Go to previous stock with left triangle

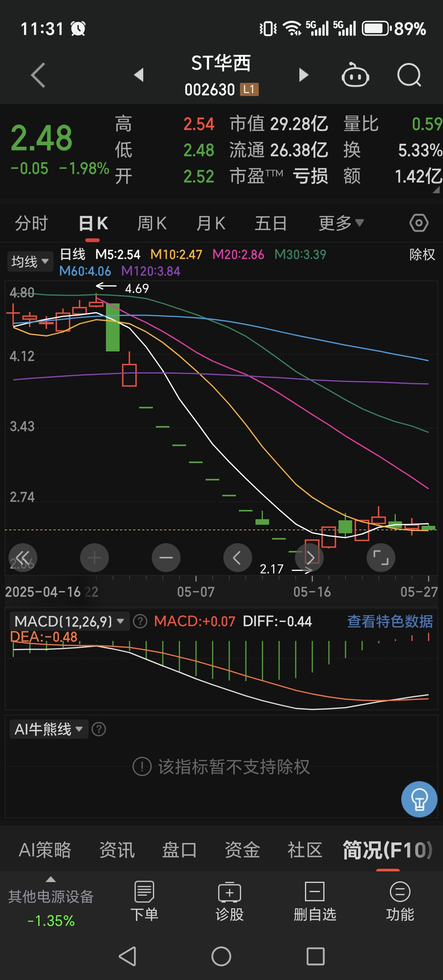coord(139,75)
